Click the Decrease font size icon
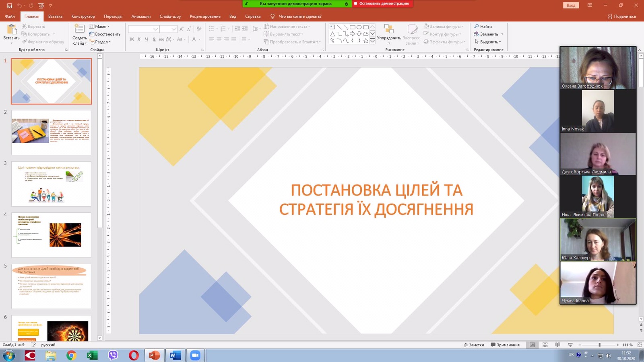Viewport: 644px width, 362px height. [x=189, y=29]
